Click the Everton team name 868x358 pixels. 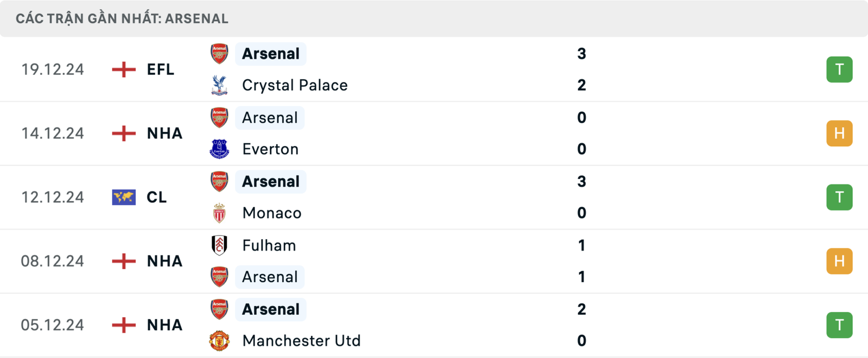click(x=270, y=149)
